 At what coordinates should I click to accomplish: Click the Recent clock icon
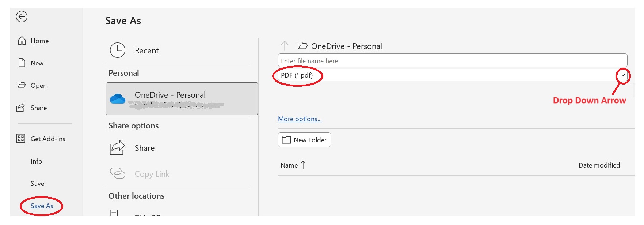(x=118, y=50)
